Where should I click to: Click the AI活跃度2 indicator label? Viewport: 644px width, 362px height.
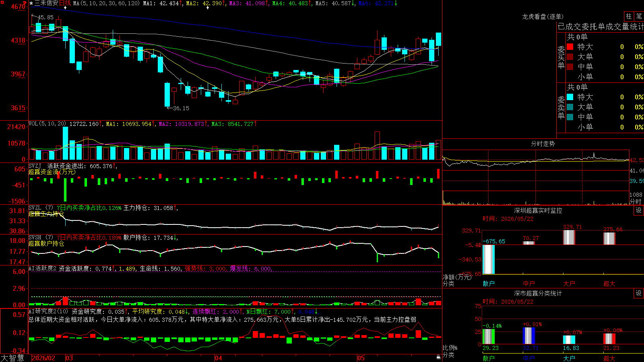pyautogui.click(x=43, y=268)
